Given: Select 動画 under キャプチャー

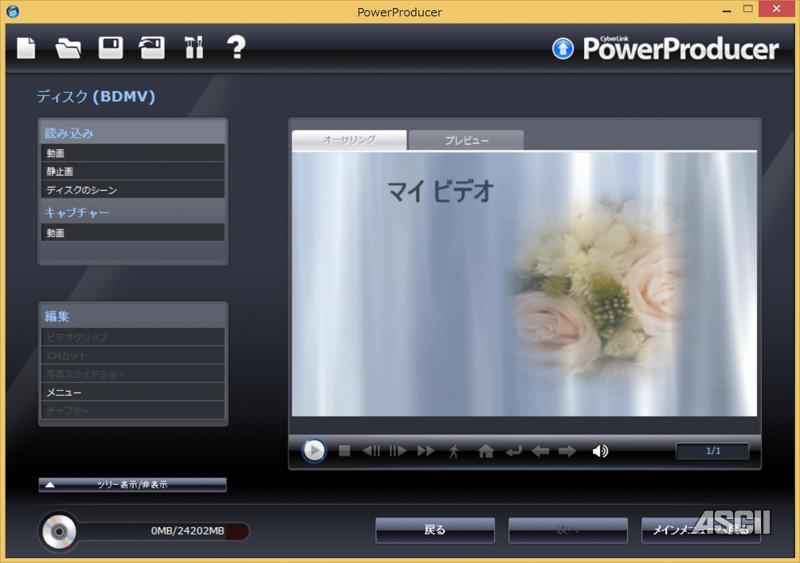Looking at the screenshot, I should (133, 233).
